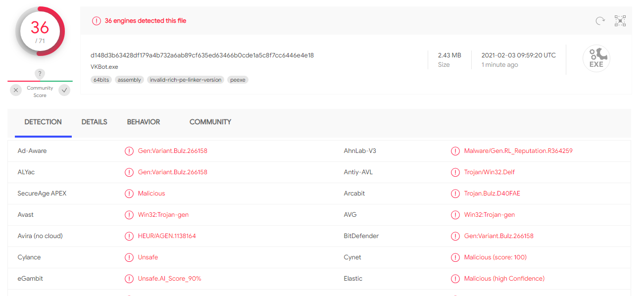The height and width of the screenshot is (296, 644).
Task: Click Avast's Win32:Trojan-gen result
Action: 163,215
